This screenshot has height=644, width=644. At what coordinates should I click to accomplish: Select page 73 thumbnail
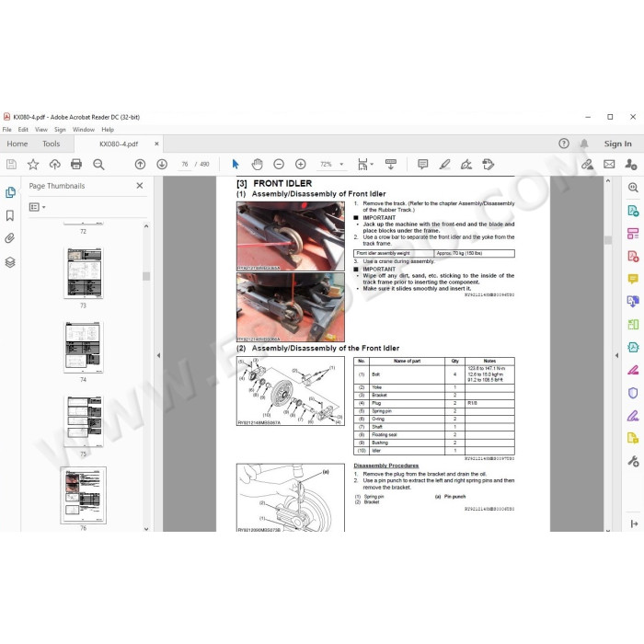84,273
